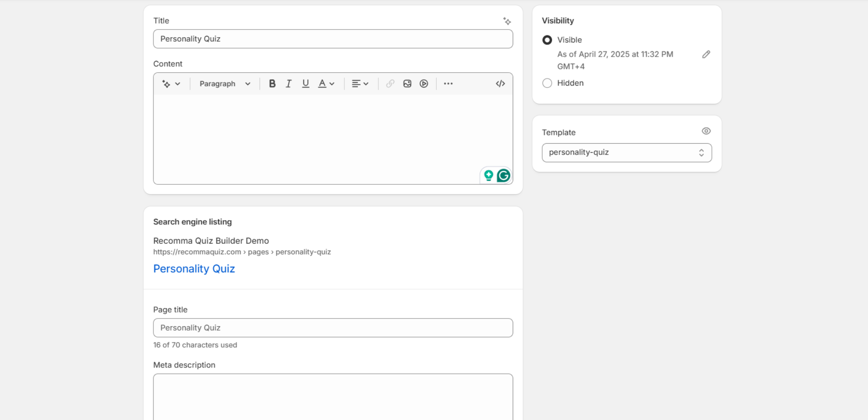Open the more options ellipsis menu

pyautogui.click(x=448, y=84)
